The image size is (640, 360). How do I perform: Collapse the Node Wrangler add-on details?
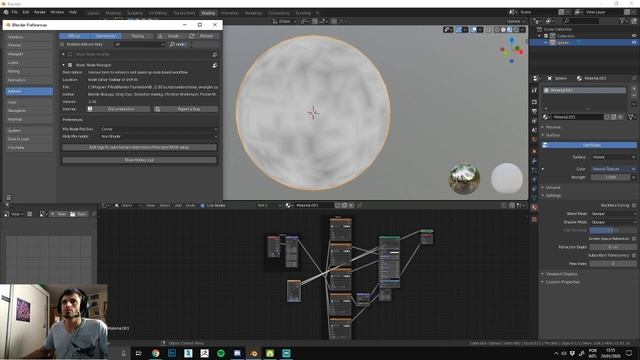click(x=63, y=65)
